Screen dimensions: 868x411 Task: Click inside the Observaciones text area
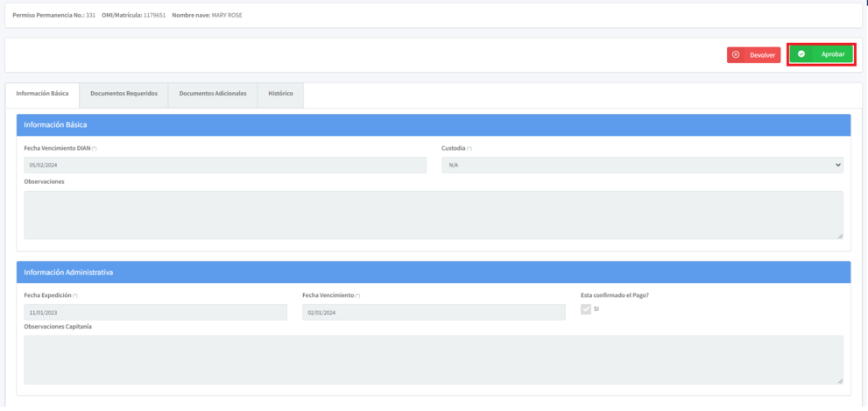(434, 215)
